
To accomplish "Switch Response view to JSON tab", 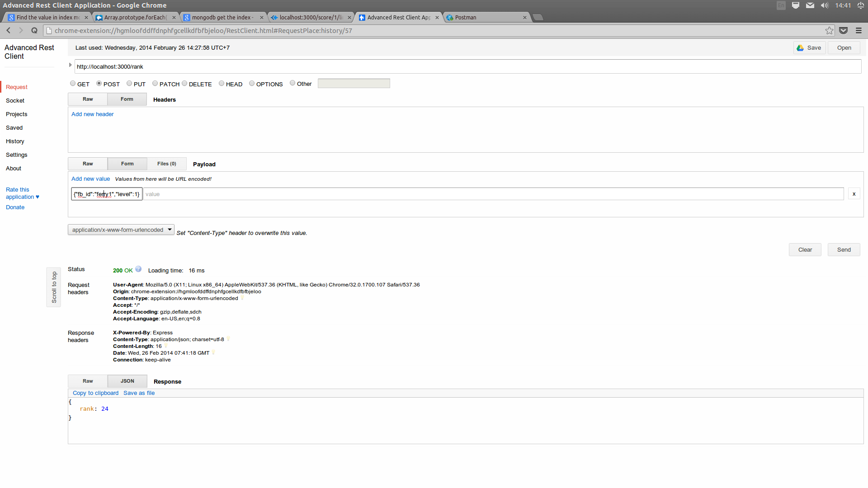I will (x=127, y=381).
